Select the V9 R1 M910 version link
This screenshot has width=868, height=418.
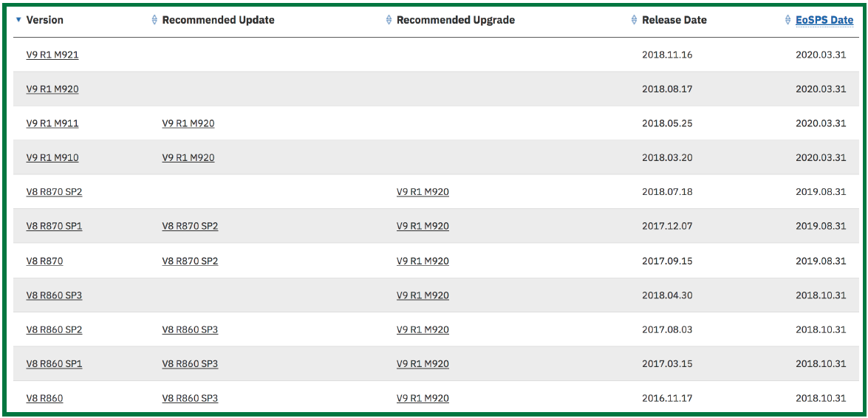(x=52, y=158)
